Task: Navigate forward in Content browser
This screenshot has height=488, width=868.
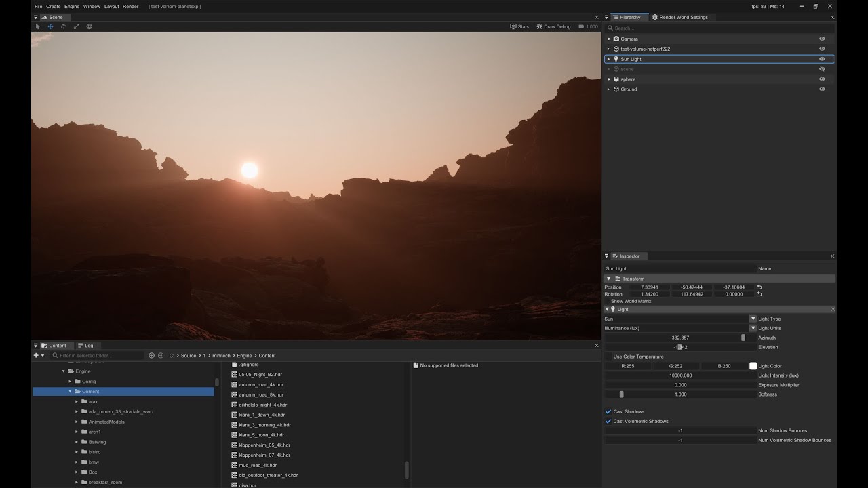Action: [x=161, y=355]
